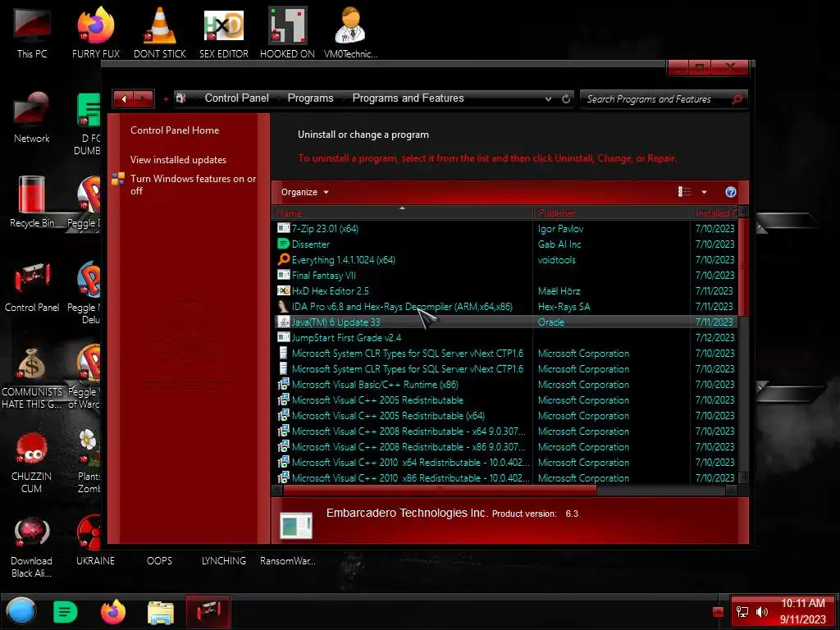Image resolution: width=840 pixels, height=630 pixels.
Task: Open the address bar history dropdown
Action: click(x=548, y=98)
